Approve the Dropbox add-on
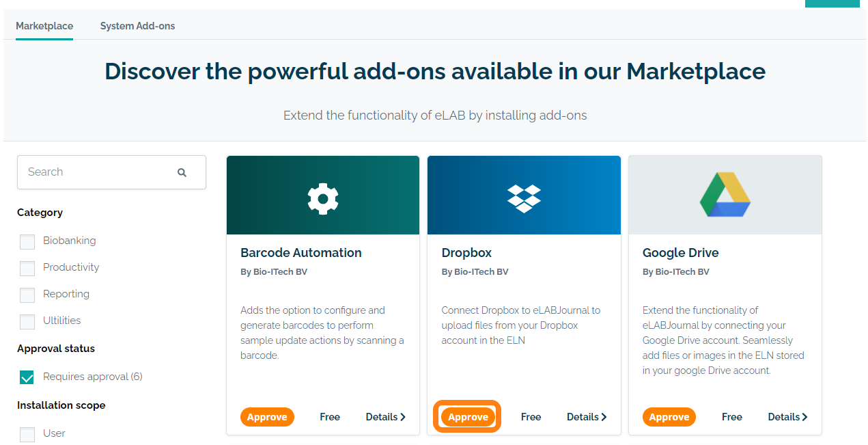The width and height of the screenshot is (868, 445). pyautogui.click(x=468, y=417)
